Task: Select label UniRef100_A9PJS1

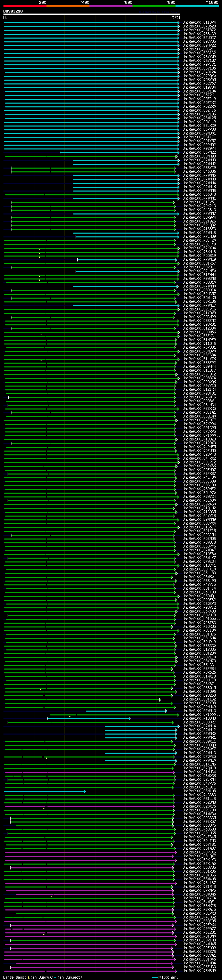Action: (199, 65)
